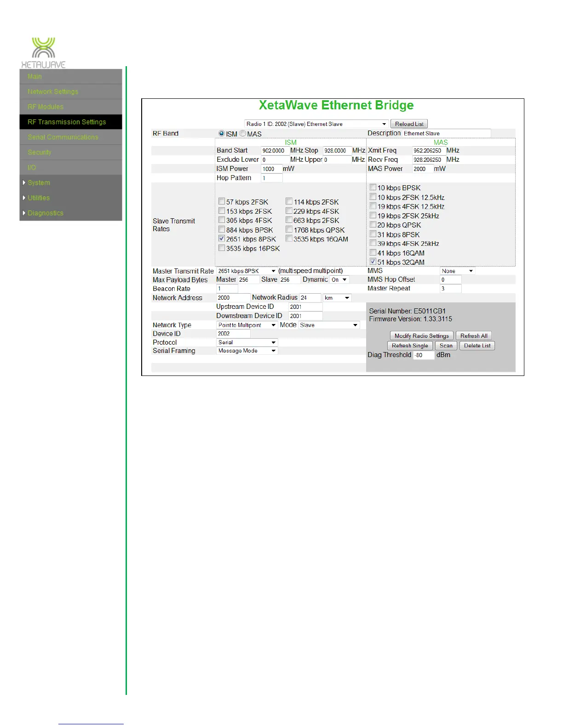Open the Mode dropdown
The width and height of the screenshot is (563, 728).
329,325
